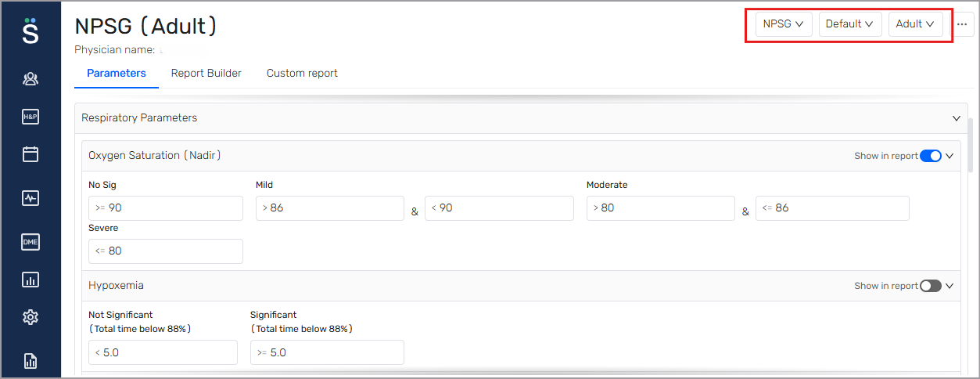Click the Not Significant '< 5.0' field
This screenshot has width=980, height=379.
[163, 352]
